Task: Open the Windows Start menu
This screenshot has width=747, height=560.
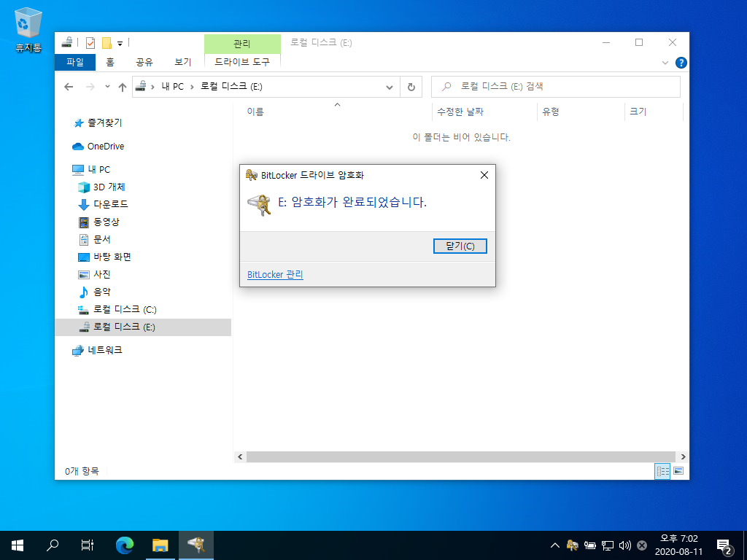Action: (x=18, y=545)
